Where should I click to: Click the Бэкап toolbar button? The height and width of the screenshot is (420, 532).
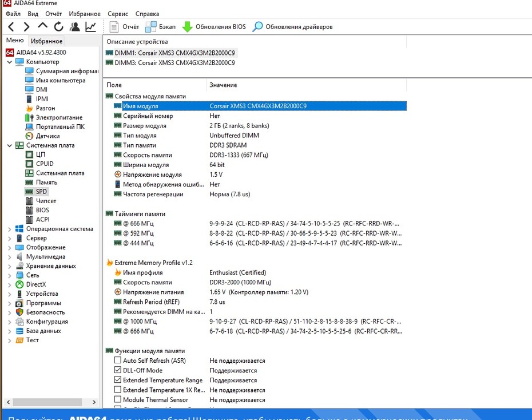161,27
